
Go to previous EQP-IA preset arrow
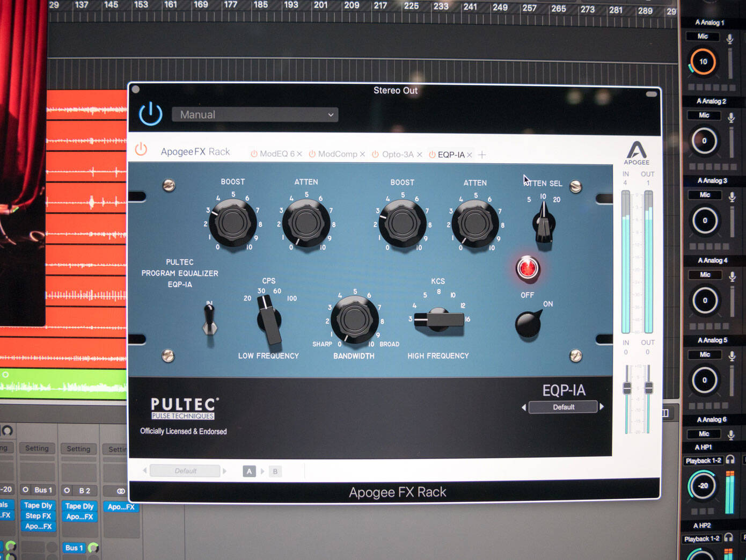(x=523, y=408)
